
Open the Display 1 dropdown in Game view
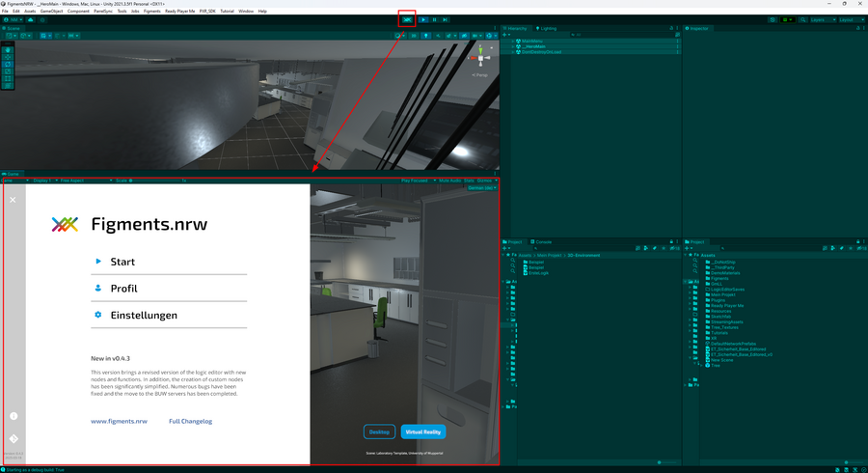pos(43,181)
